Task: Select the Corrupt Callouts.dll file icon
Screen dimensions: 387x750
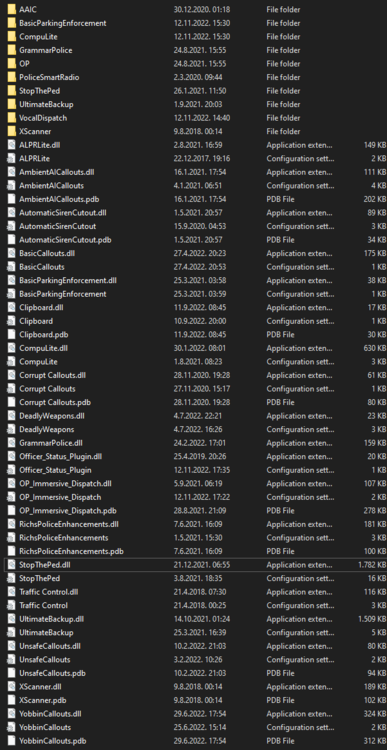Action: pyautogui.click(x=11, y=375)
